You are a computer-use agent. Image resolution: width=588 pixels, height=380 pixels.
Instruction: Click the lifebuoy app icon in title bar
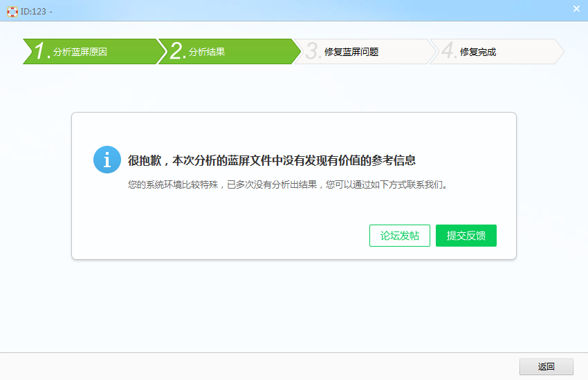(12, 12)
